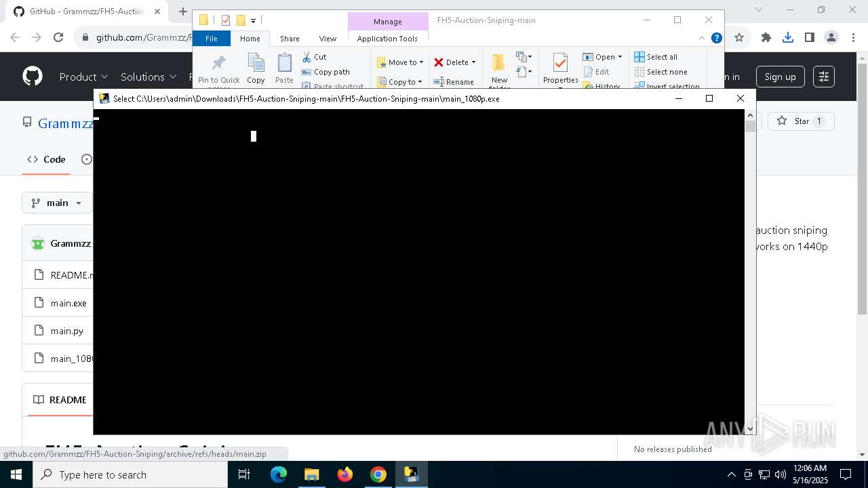This screenshot has width=868, height=488.
Task: Bookmark this page with the star icon
Action: [739, 37]
